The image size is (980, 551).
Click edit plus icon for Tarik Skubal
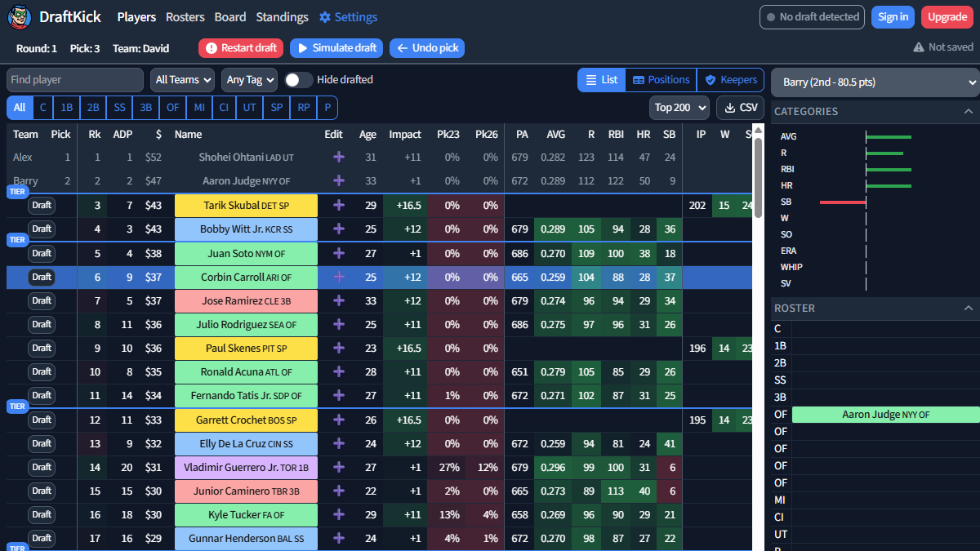[339, 206]
